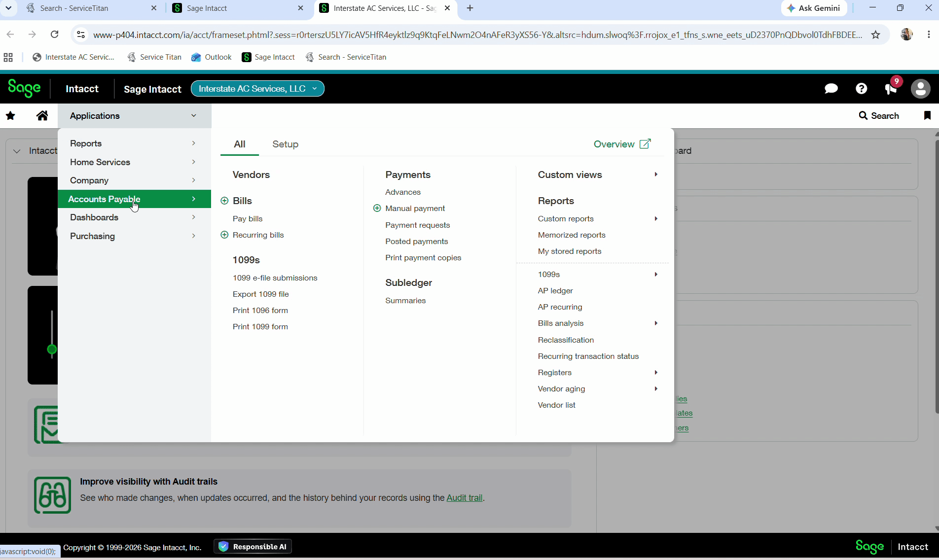
Task: Switch to the Setup tab
Action: coord(286,144)
